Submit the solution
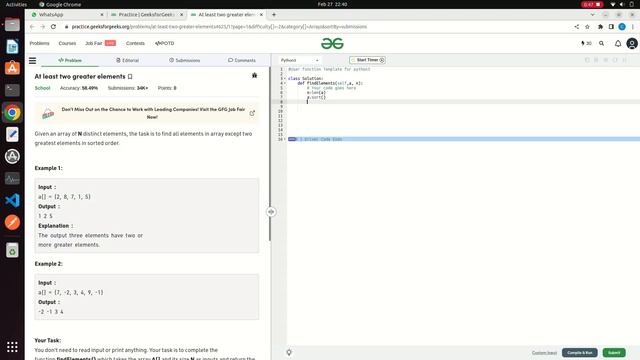The image size is (640, 360). pos(614,353)
